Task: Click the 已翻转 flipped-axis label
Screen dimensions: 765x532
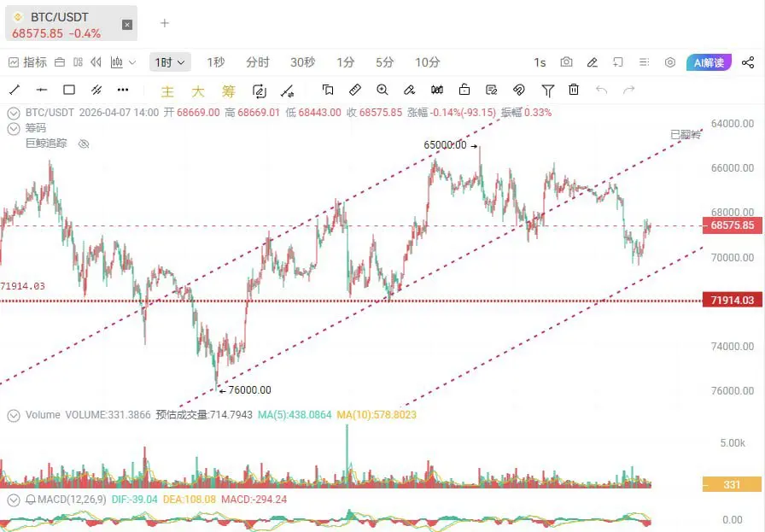Action: [686, 135]
